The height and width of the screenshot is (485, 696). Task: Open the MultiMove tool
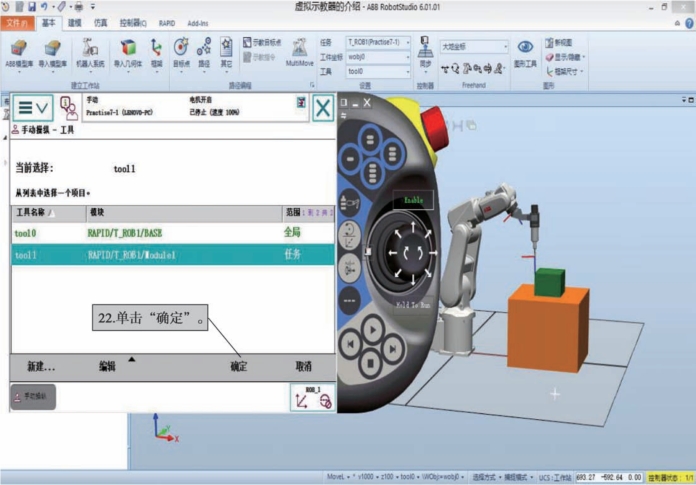299,52
